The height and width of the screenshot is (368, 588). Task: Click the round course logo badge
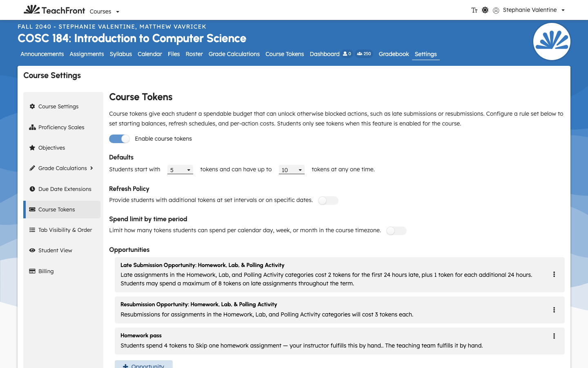[x=552, y=42]
